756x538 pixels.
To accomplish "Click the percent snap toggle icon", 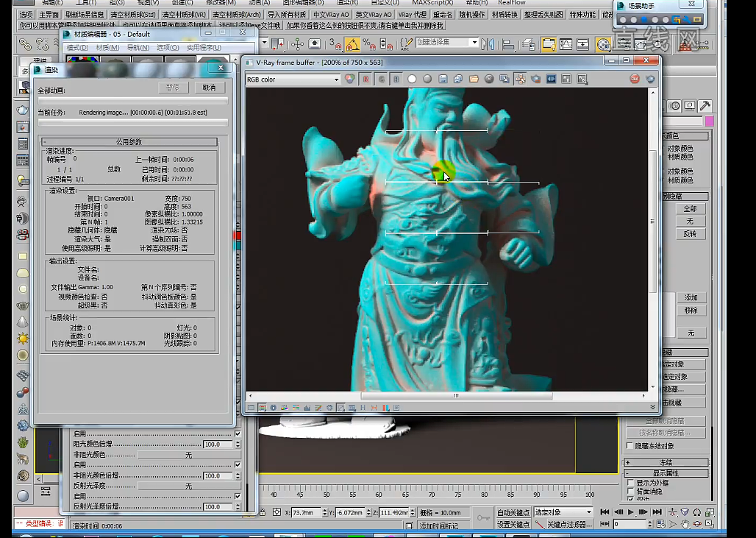I will 369,44.
